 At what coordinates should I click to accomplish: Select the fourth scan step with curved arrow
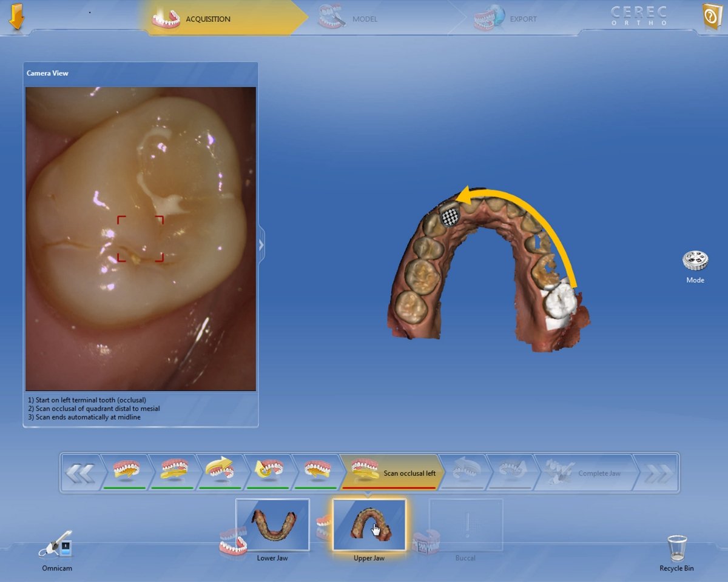269,473
